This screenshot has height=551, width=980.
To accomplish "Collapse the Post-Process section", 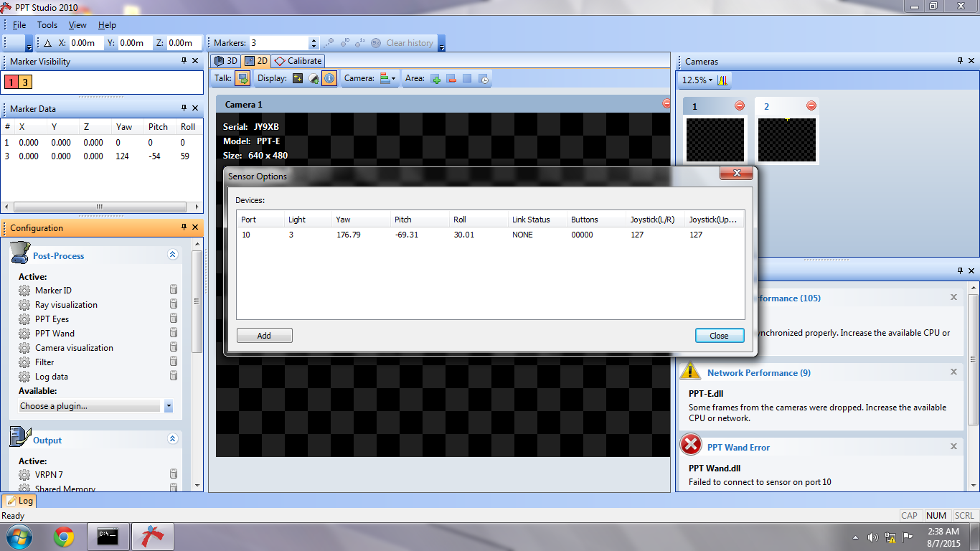I will coord(172,255).
